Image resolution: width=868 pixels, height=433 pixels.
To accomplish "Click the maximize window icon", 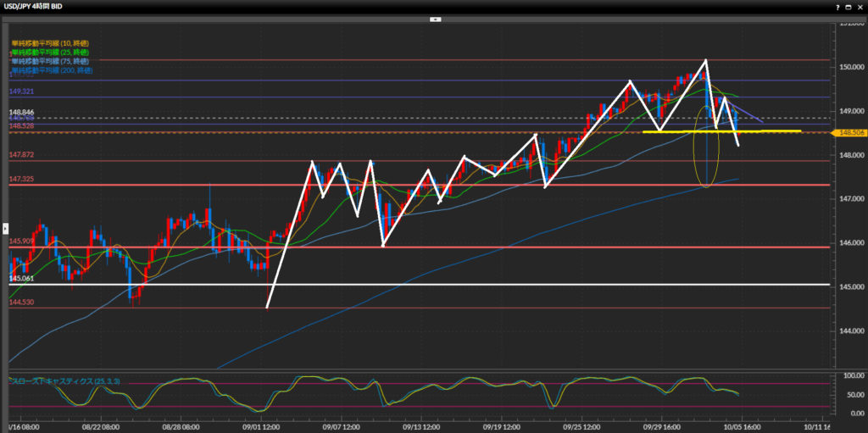I will tap(849, 6).
